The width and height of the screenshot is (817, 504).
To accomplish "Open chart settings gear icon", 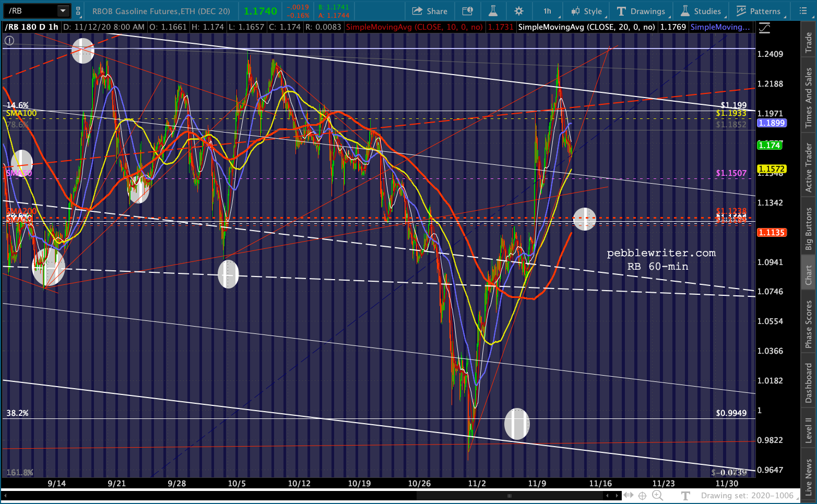I will point(518,11).
